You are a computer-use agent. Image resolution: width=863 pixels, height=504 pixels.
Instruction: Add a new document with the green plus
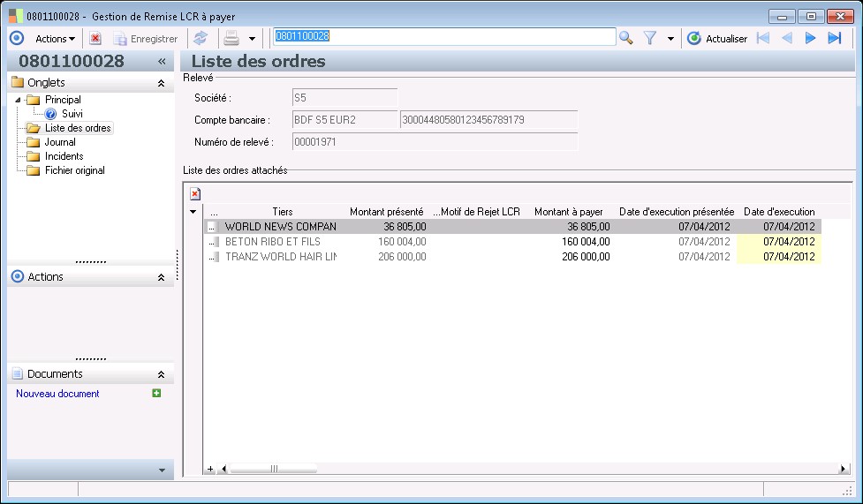coord(156,394)
